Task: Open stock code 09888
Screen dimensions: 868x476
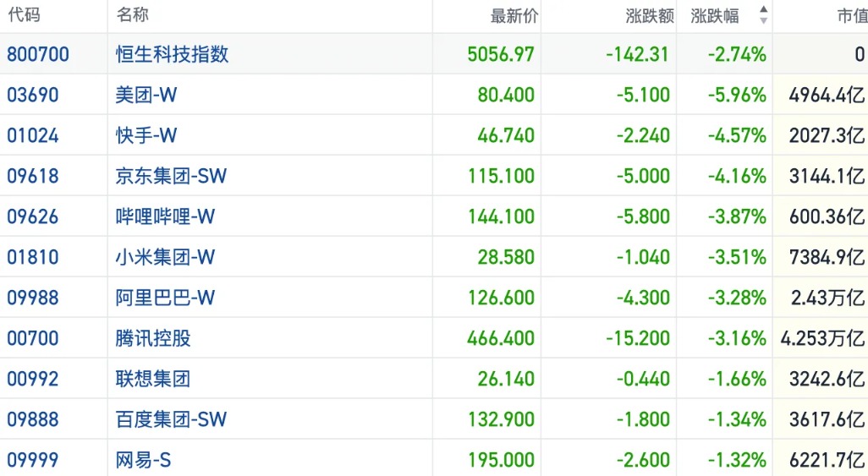Action: [33, 419]
